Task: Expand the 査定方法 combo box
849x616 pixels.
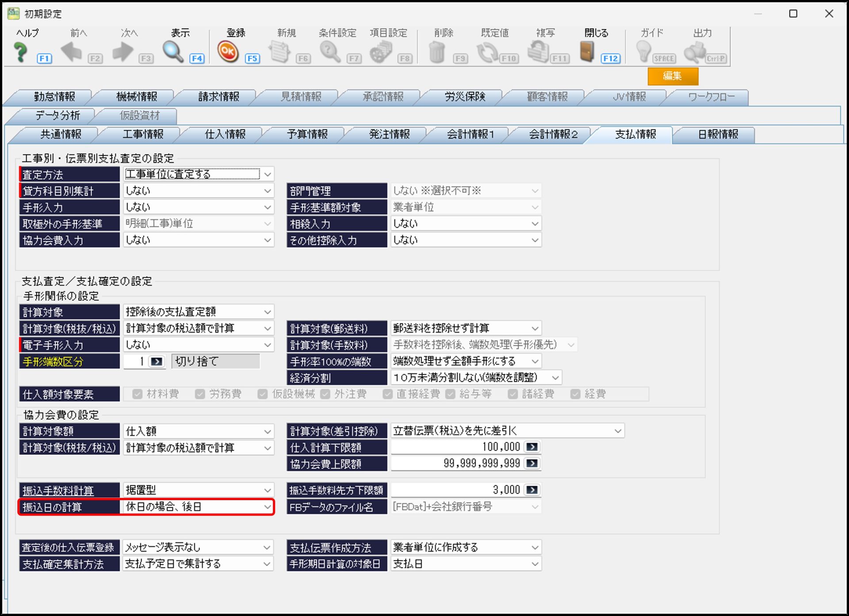Action: (267, 175)
